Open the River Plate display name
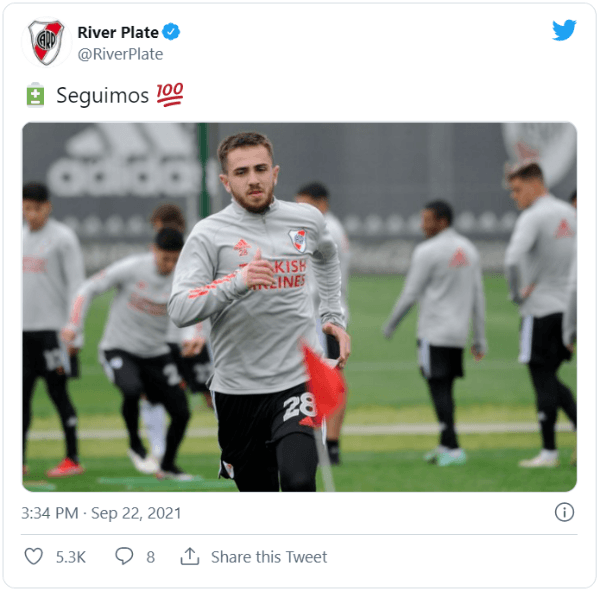Image resolution: width=600 pixels, height=591 pixels. coord(118,32)
